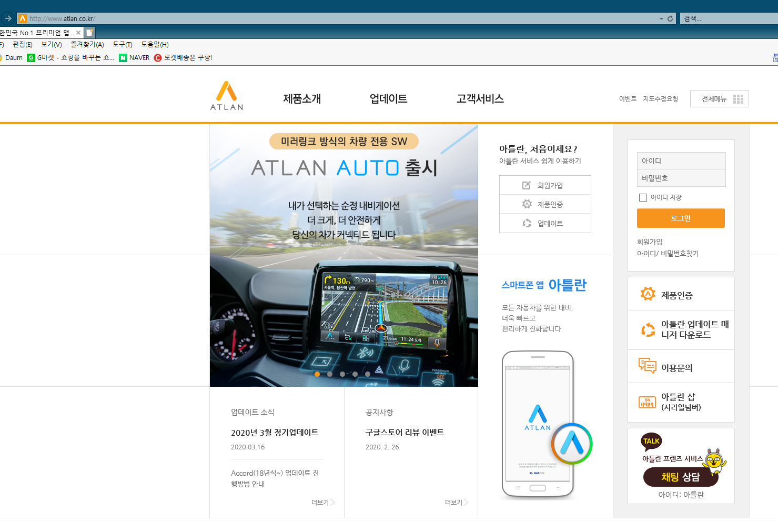
Task: Open the 도움말(H) menu
Action: 155,45
